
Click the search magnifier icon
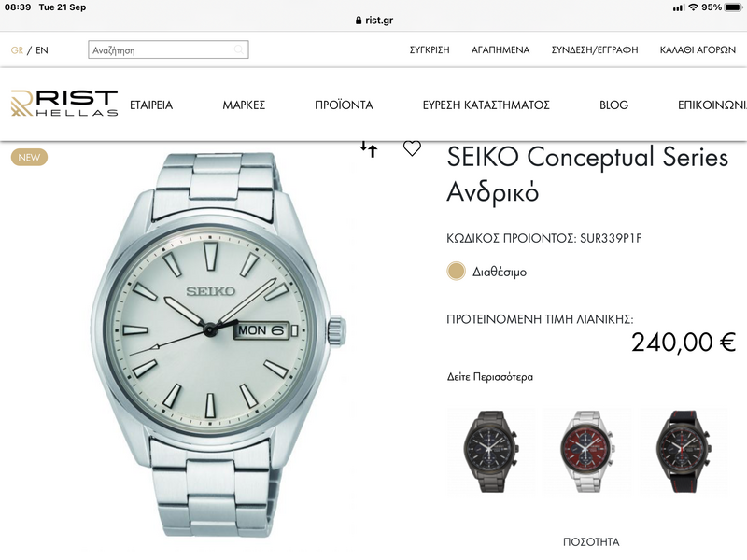tap(239, 49)
